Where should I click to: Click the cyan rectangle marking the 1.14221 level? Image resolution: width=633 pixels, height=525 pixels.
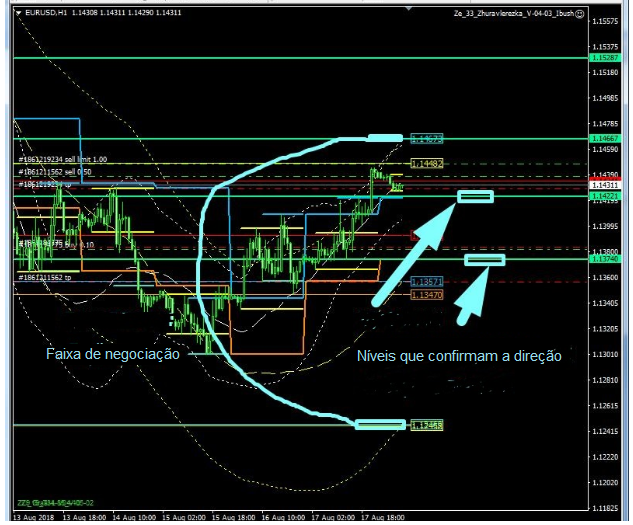click(x=475, y=197)
